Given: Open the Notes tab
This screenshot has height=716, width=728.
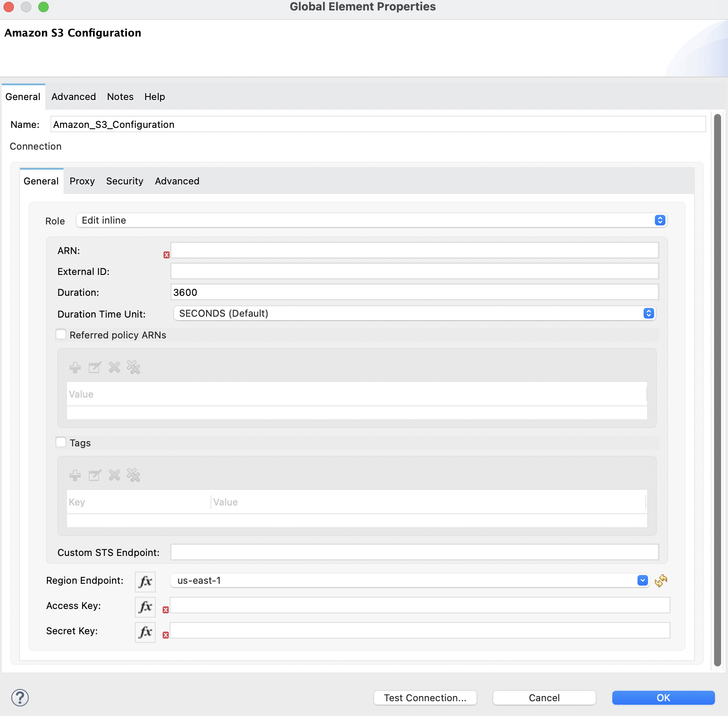Looking at the screenshot, I should click(120, 97).
